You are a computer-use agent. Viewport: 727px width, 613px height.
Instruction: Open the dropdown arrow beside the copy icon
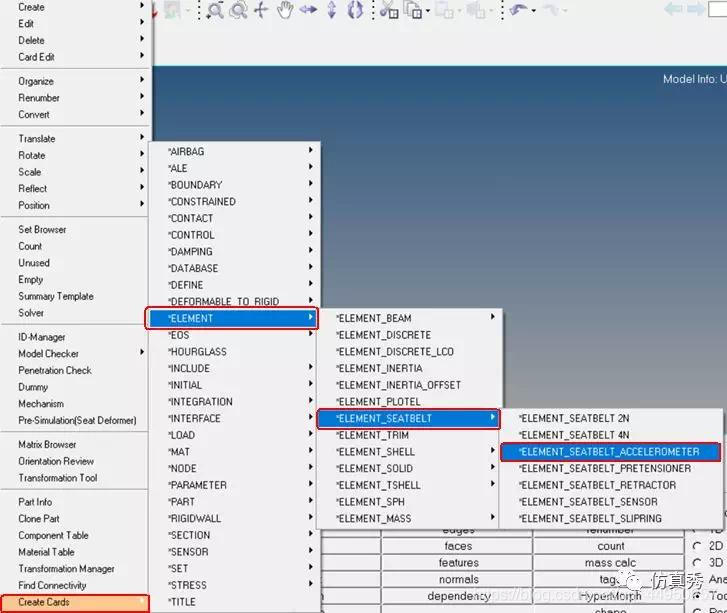tap(427, 11)
